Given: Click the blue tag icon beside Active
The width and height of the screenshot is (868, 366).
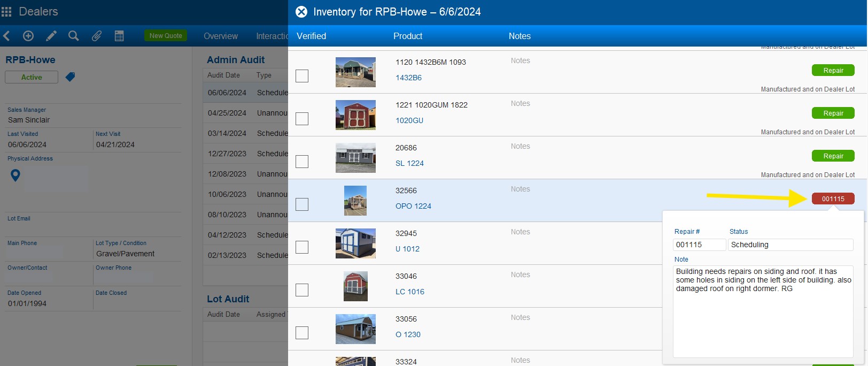Looking at the screenshot, I should (70, 77).
